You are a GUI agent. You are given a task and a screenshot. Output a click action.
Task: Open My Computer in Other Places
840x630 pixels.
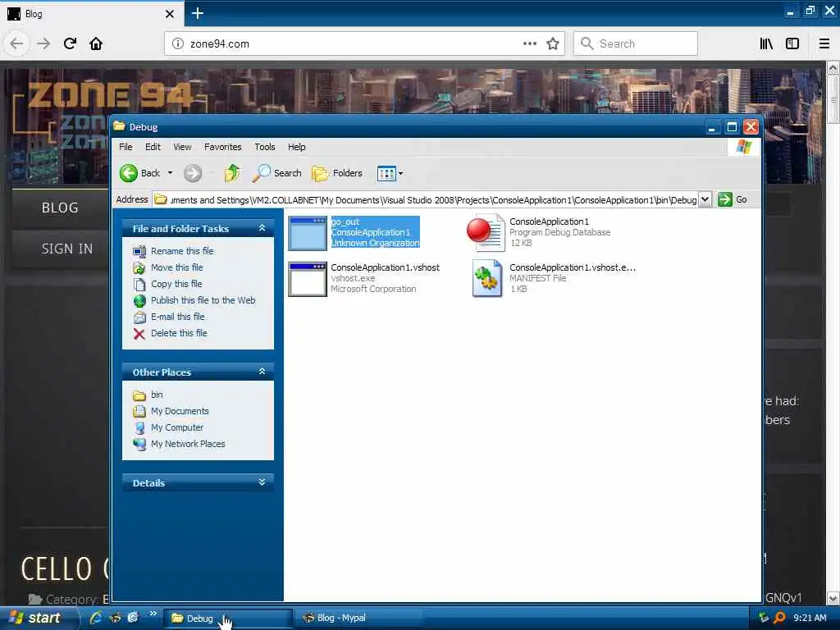point(177,427)
